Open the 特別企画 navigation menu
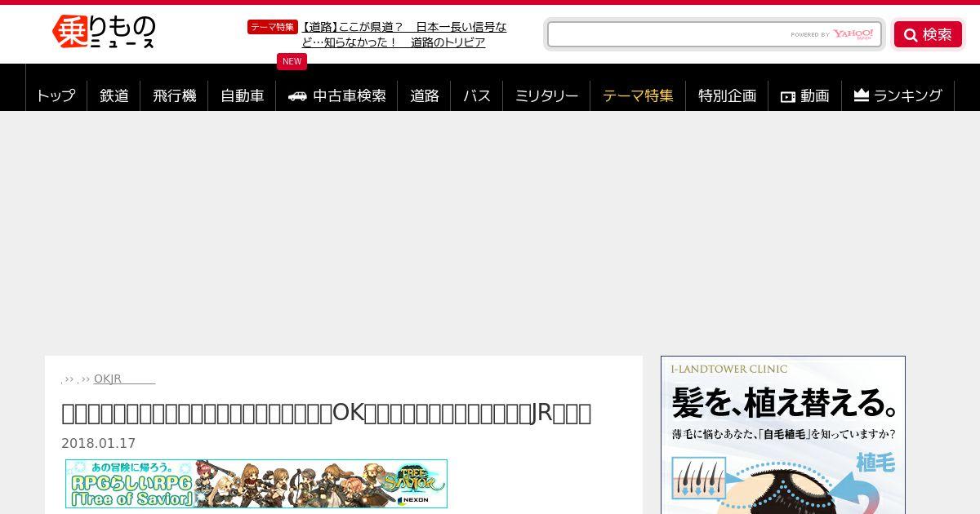Image resolution: width=980 pixels, height=514 pixels. 727,95
